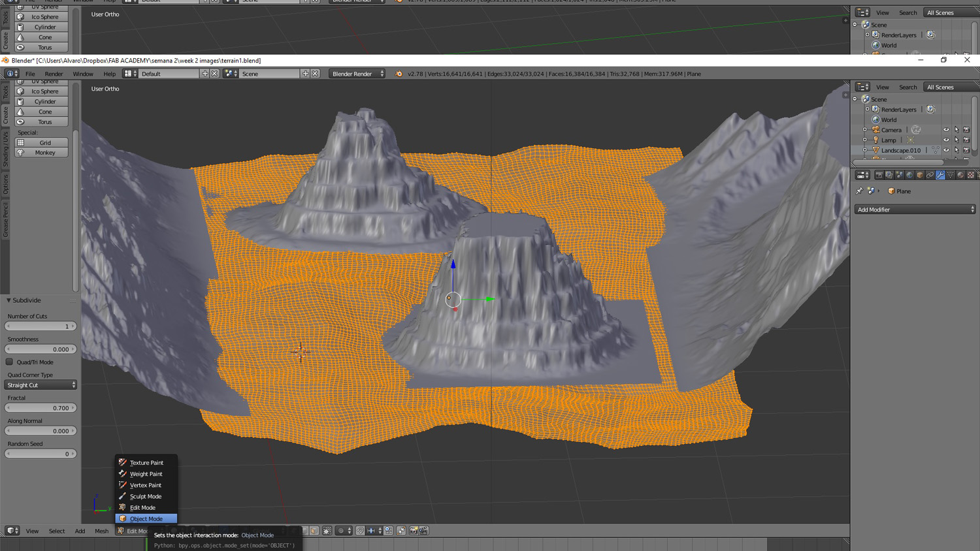Open the File menu in main window
980x551 pixels.
click(30, 74)
